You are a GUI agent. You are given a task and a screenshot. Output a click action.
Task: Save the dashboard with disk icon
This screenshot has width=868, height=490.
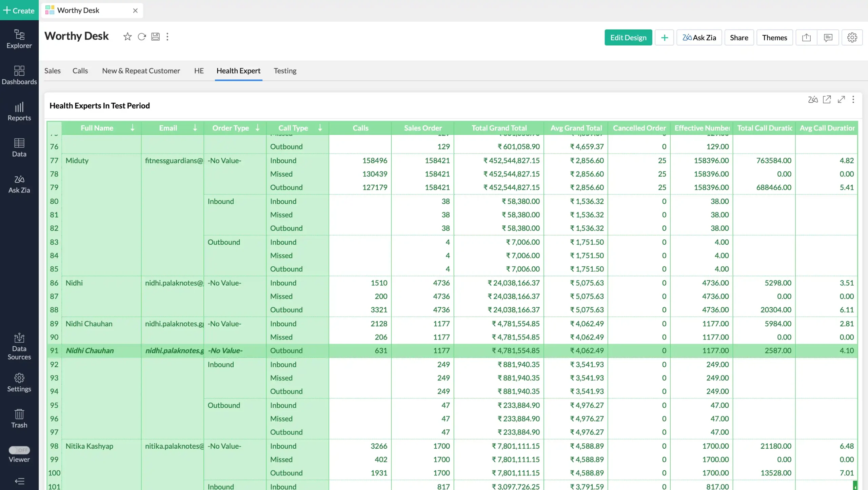(x=155, y=37)
